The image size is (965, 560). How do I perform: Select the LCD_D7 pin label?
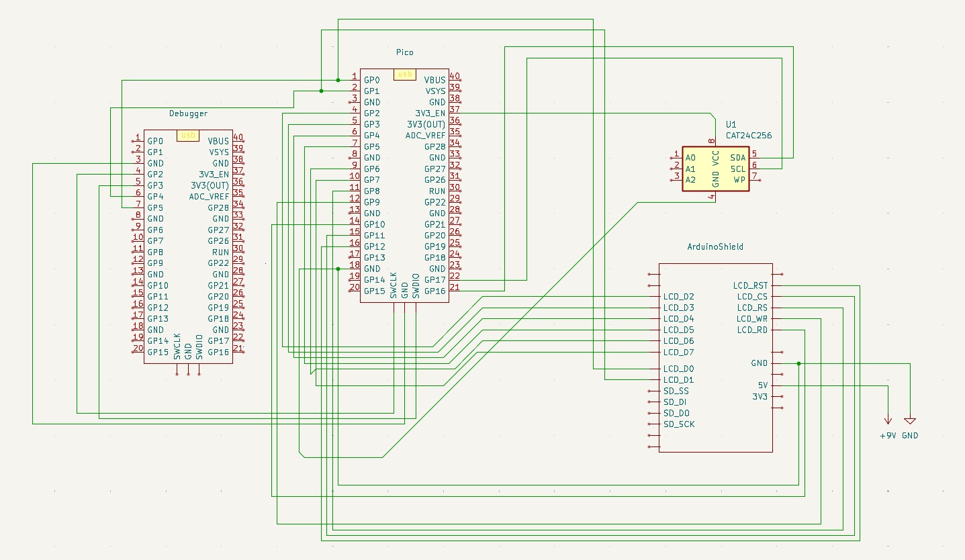[678, 352]
